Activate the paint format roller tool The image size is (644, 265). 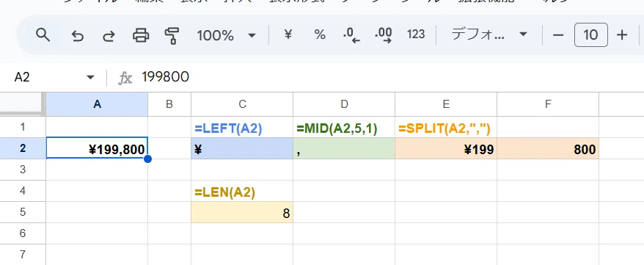[x=172, y=35]
